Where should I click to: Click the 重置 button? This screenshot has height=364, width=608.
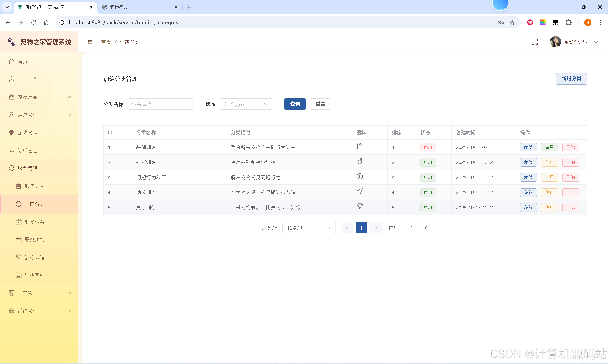click(320, 104)
